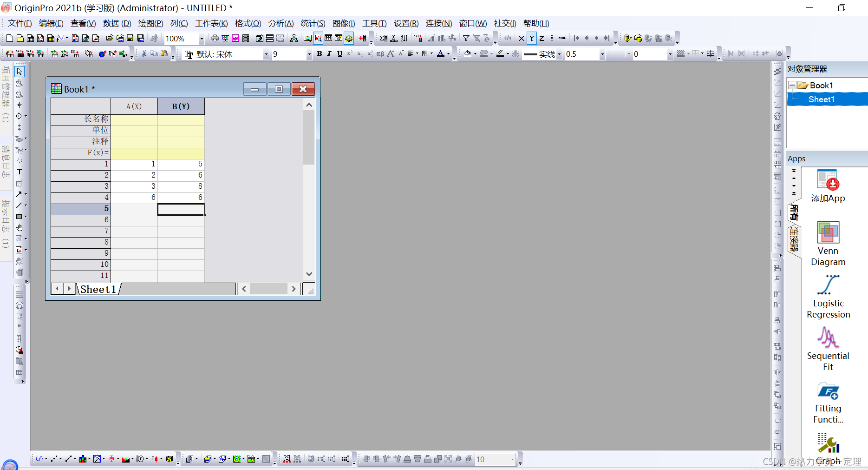Click cell A row 4 containing 6

pyautogui.click(x=134, y=198)
